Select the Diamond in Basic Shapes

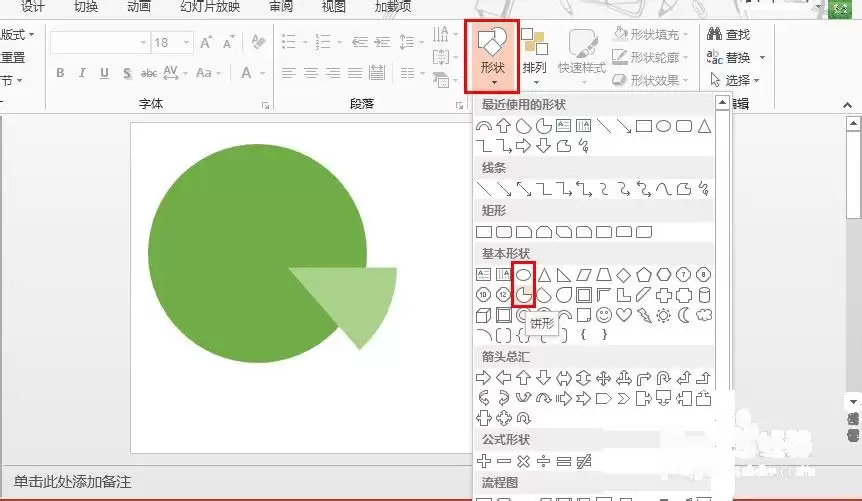pyautogui.click(x=623, y=274)
